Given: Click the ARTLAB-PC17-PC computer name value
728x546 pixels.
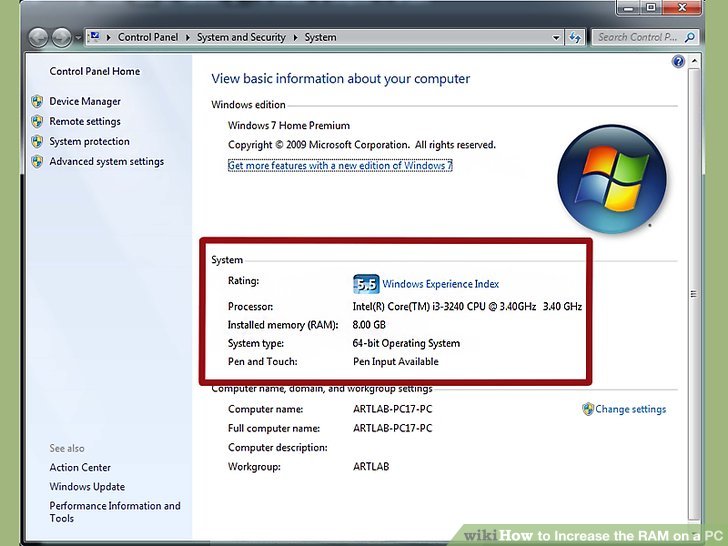Looking at the screenshot, I should tap(392, 409).
